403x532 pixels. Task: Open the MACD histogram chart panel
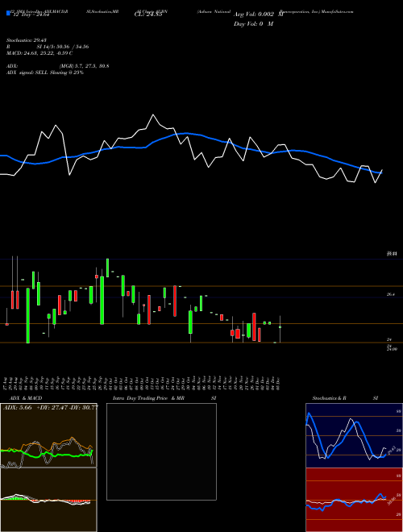tap(48, 500)
